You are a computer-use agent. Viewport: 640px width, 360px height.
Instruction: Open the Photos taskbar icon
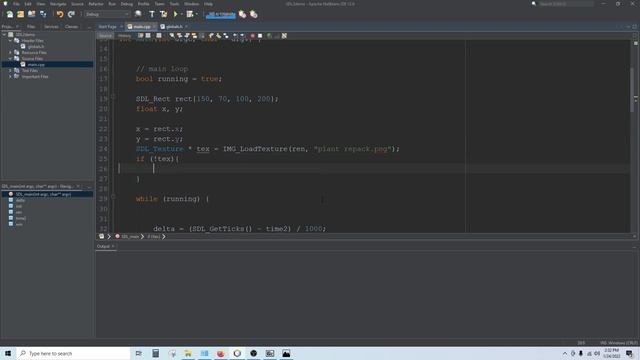(x=286, y=353)
